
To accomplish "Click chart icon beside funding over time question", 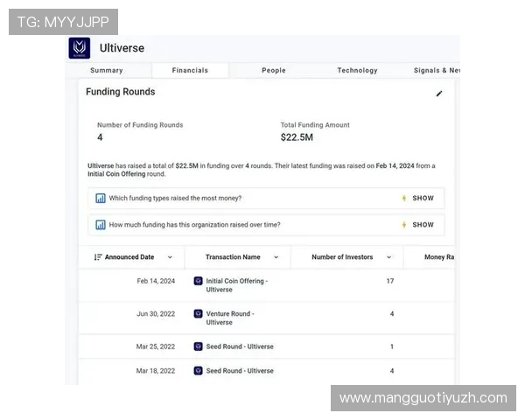I will (101, 225).
